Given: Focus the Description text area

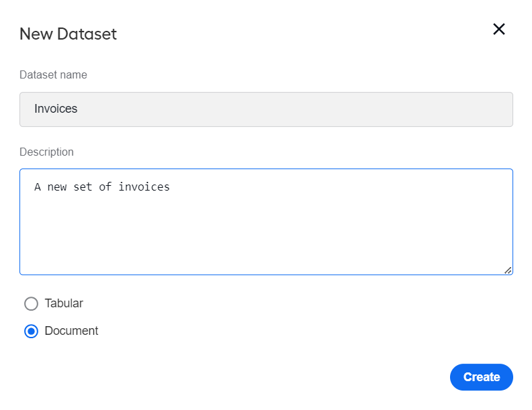Looking at the screenshot, I should [266, 221].
